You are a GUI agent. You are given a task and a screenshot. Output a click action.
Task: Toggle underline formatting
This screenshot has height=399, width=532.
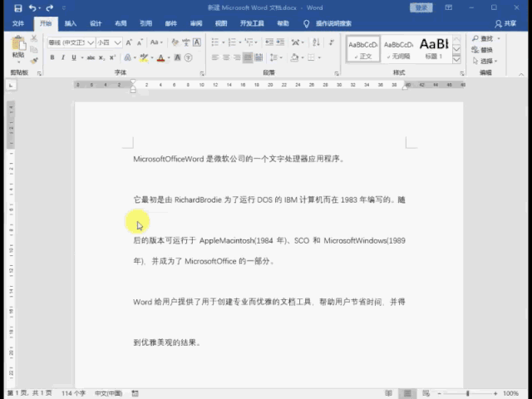pyautogui.click(x=74, y=57)
